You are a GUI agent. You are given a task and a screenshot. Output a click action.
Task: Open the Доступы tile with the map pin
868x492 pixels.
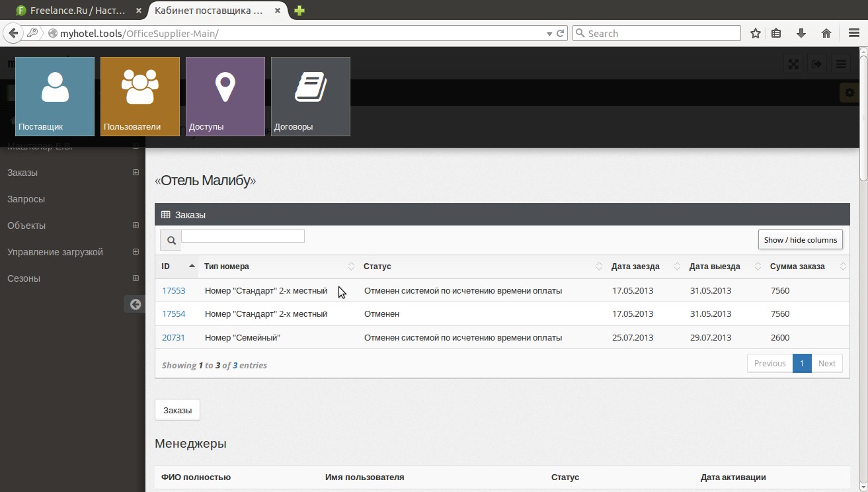[225, 97]
